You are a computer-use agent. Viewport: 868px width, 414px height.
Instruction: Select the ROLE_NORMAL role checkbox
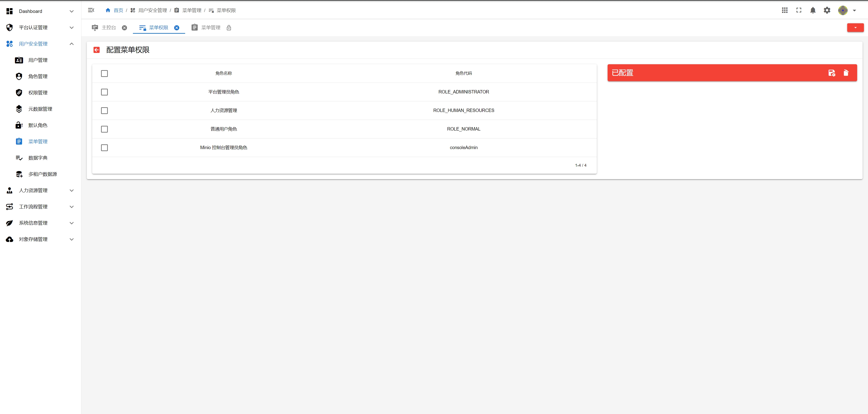(104, 129)
